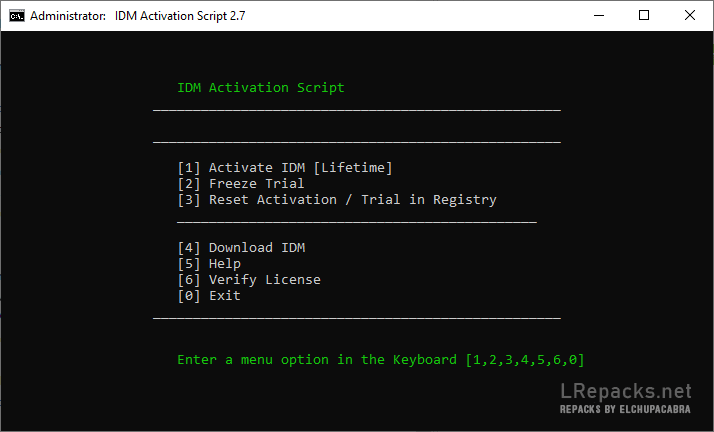The height and width of the screenshot is (432, 714).
Task: Select the green 'IDM Activation Script' heading
Action: [261, 87]
